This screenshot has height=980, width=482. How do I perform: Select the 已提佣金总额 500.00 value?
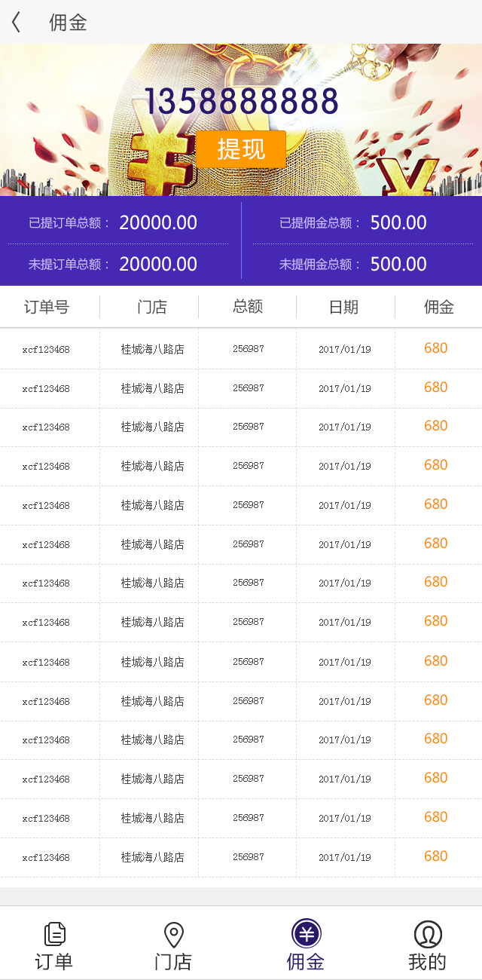pyautogui.click(x=398, y=222)
